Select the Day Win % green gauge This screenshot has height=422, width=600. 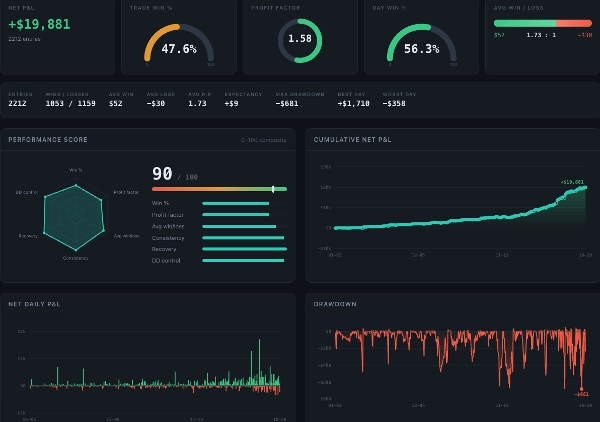[x=422, y=42]
